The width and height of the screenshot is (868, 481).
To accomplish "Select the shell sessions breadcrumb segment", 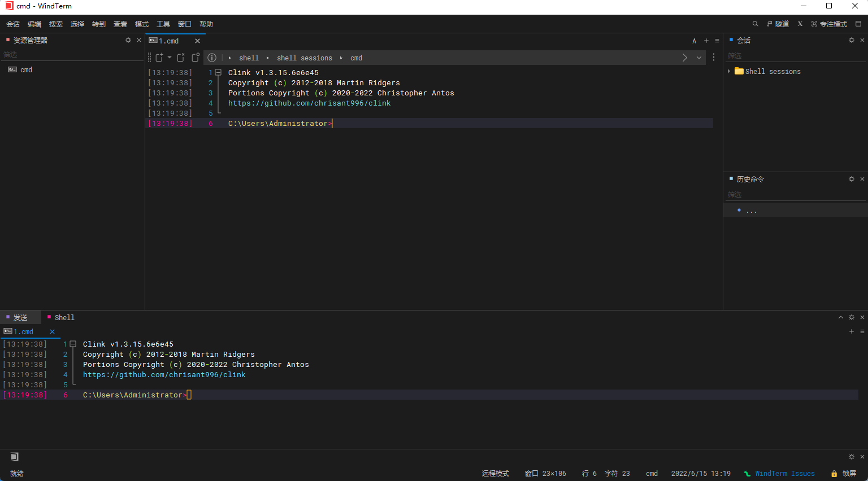I will point(305,58).
